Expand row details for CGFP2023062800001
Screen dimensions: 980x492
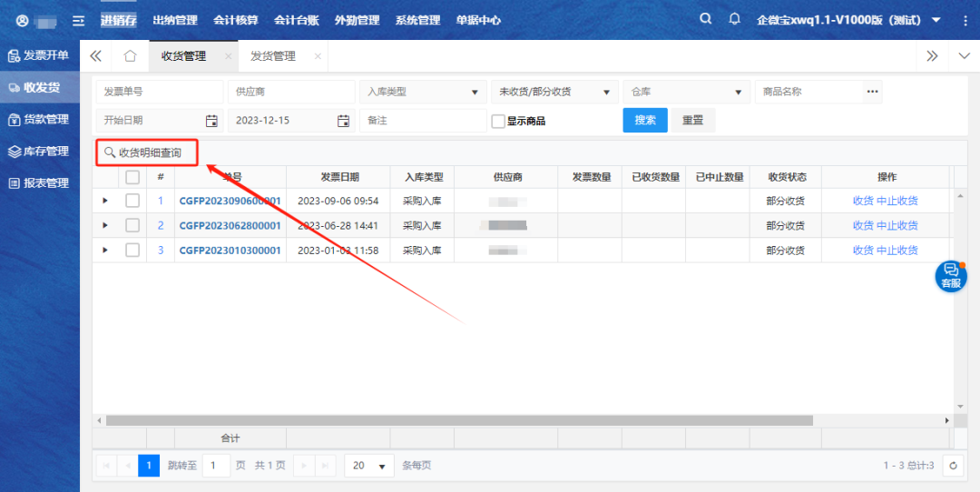click(105, 225)
